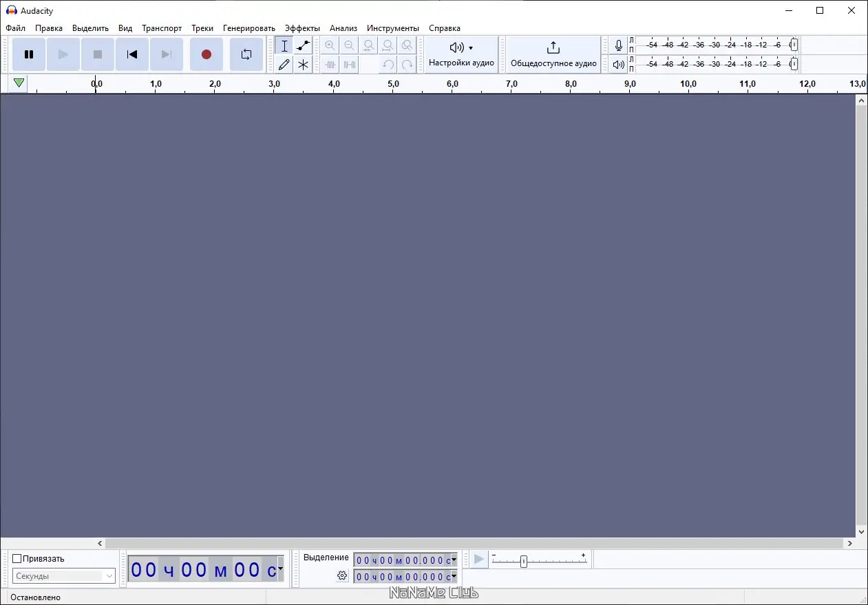Click the microphone record meter icon
Viewport: 868px width, 605px height.
(x=619, y=46)
